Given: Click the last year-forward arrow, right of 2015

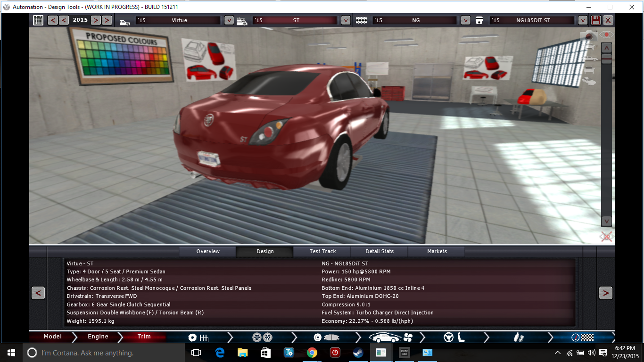Looking at the screenshot, I should pyautogui.click(x=107, y=20).
